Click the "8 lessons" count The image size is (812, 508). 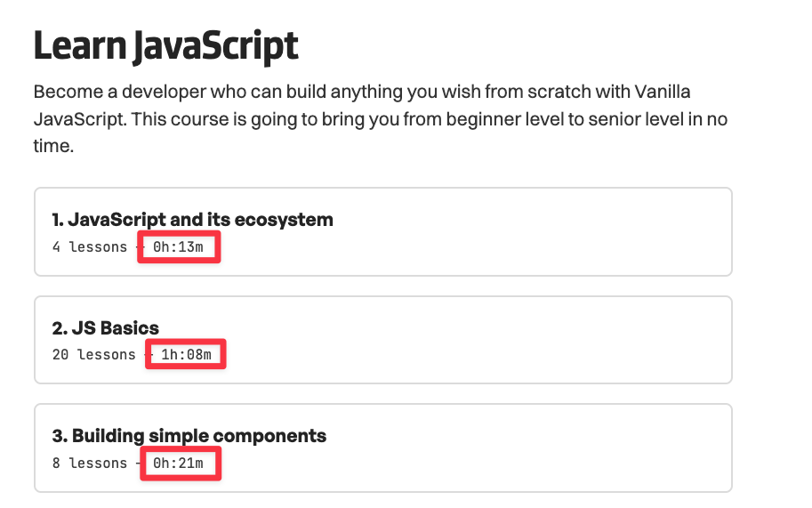pos(89,464)
